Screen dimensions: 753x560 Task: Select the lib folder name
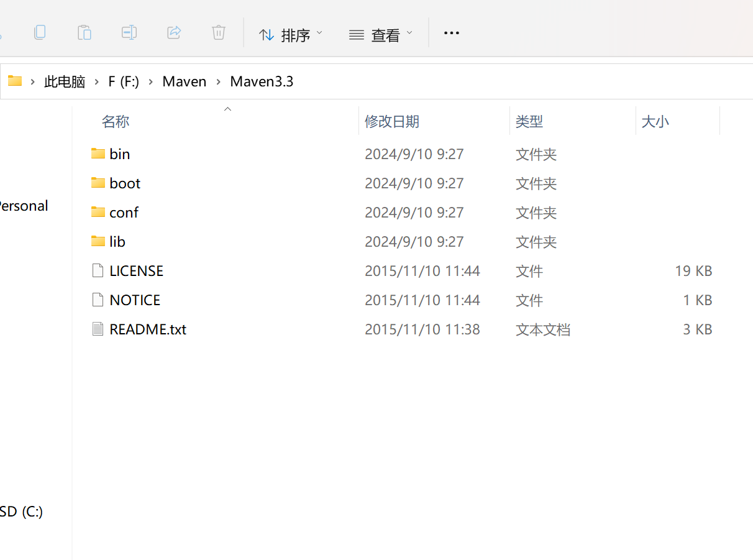117,241
